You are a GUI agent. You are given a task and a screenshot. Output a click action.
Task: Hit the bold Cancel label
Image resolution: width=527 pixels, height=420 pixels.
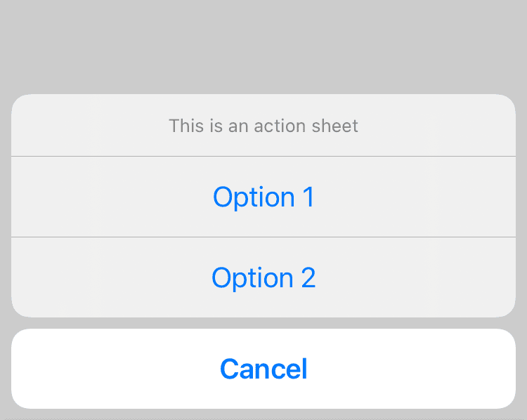pyautogui.click(x=263, y=369)
